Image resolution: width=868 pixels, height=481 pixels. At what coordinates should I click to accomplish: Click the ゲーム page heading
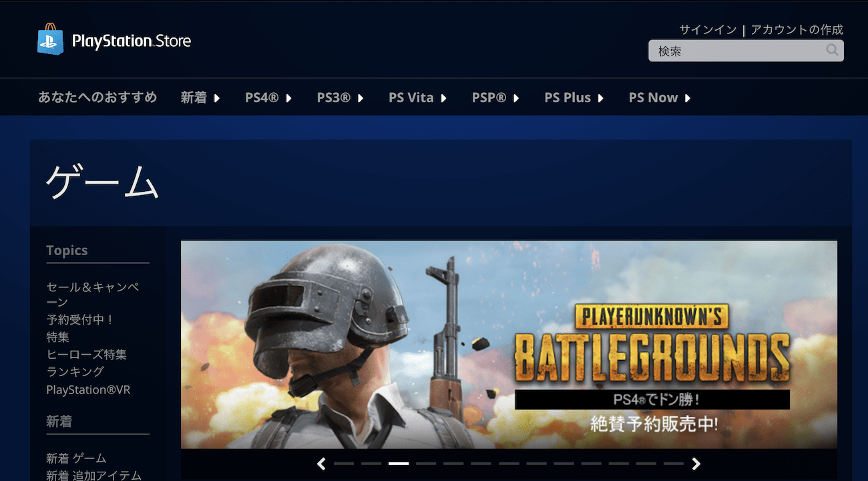[102, 182]
